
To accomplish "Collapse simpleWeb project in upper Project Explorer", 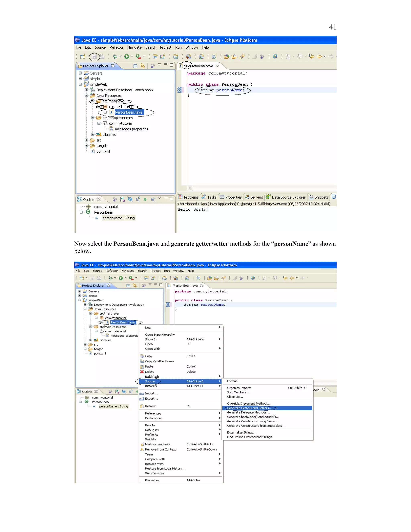I will click(80, 84).
